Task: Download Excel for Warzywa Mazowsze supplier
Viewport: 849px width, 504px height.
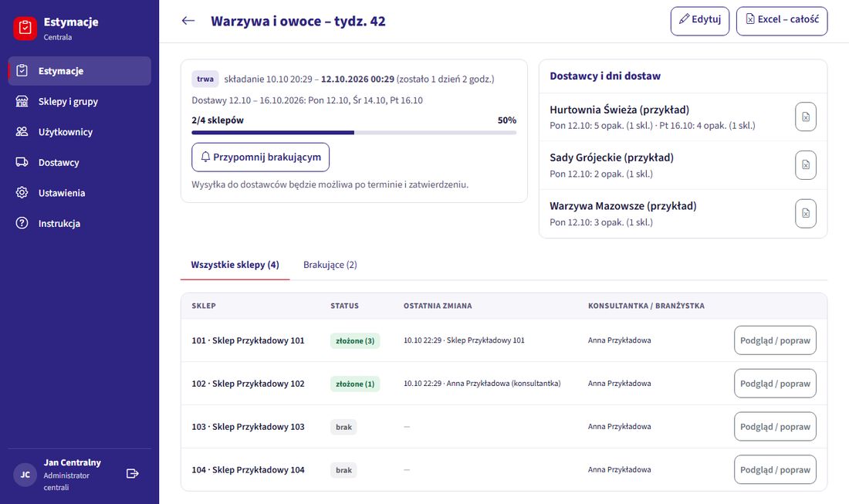Action: [806, 213]
